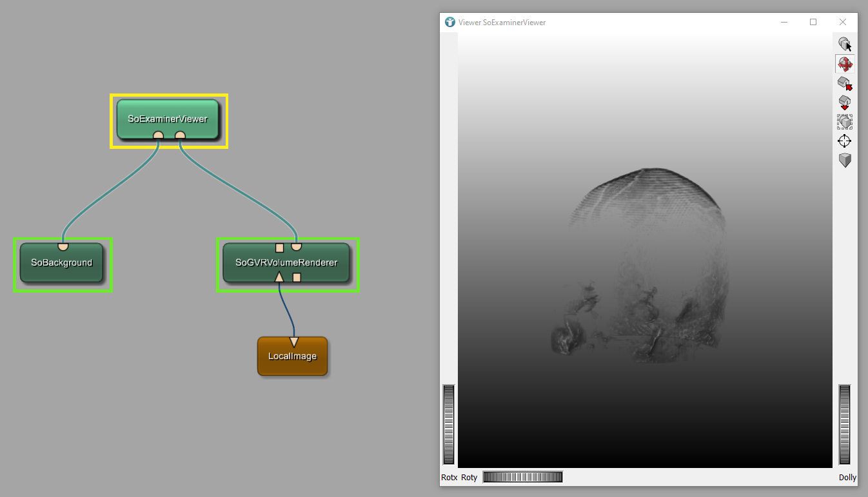Image resolution: width=868 pixels, height=497 pixels.
Task: Click the viewer window title bar icon
Action: tap(450, 22)
